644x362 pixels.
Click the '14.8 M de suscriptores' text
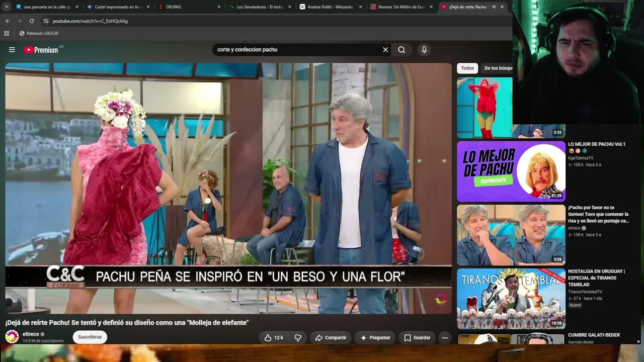[x=43, y=341]
